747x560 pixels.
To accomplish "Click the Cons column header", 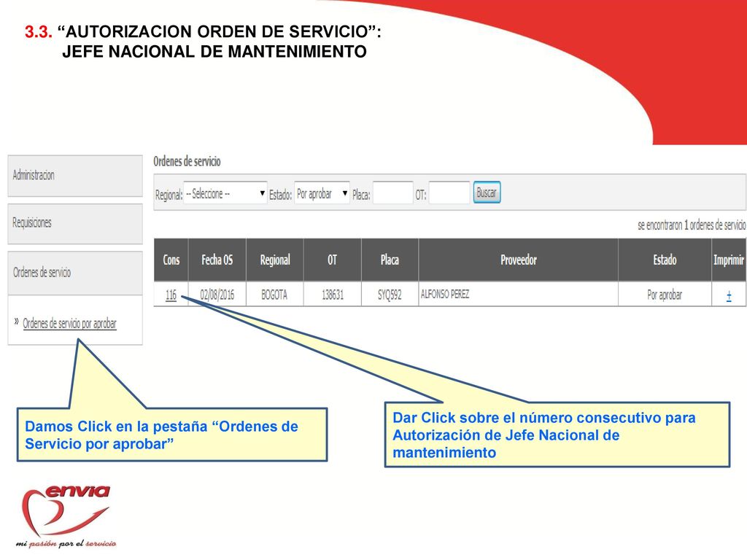I will click(171, 260).
